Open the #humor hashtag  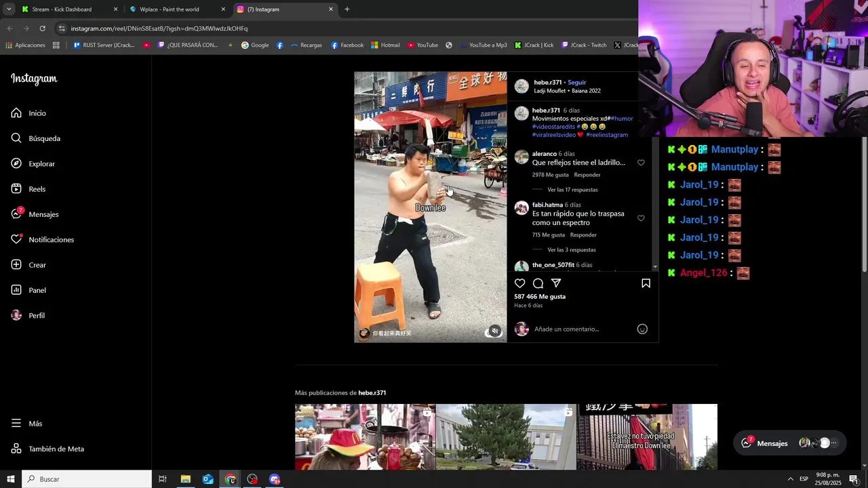coord(622,119)
